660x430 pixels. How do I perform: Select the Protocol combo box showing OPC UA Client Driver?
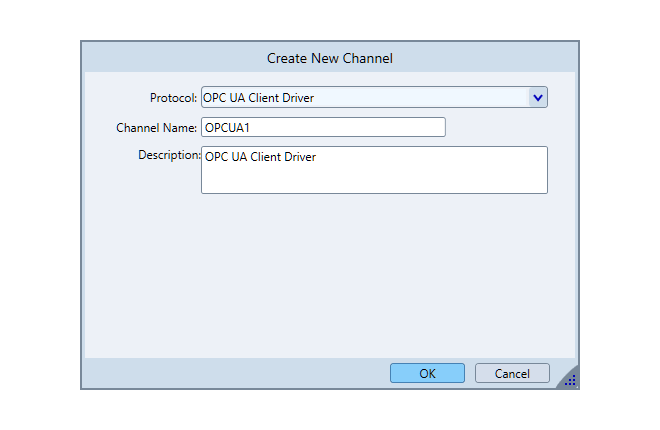coord(364,97)
